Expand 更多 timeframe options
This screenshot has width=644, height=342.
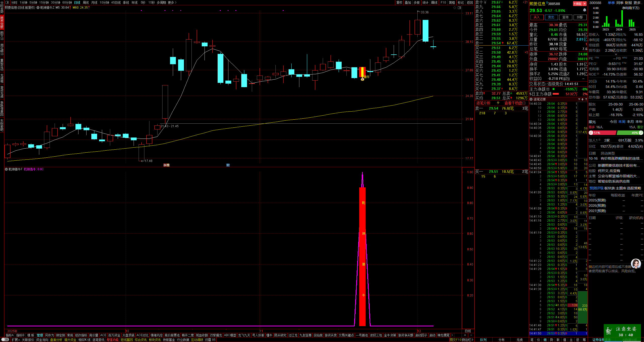(x=172, y=3)
